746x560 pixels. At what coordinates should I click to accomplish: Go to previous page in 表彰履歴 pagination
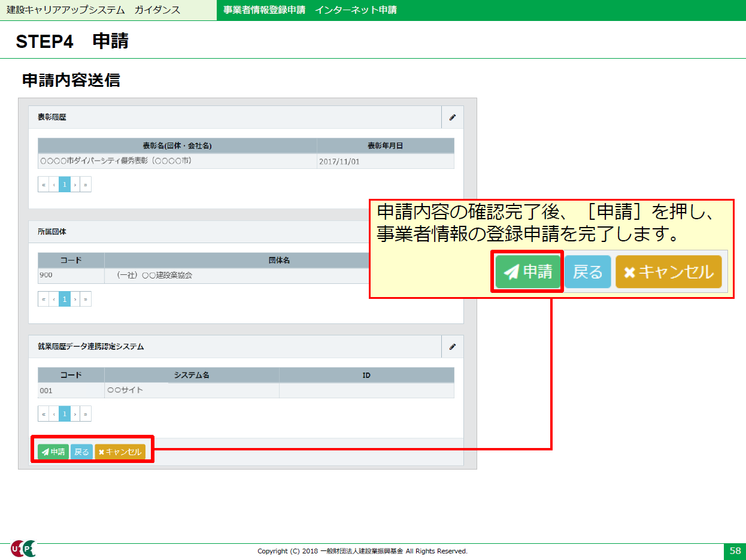[x=54, y=184]
